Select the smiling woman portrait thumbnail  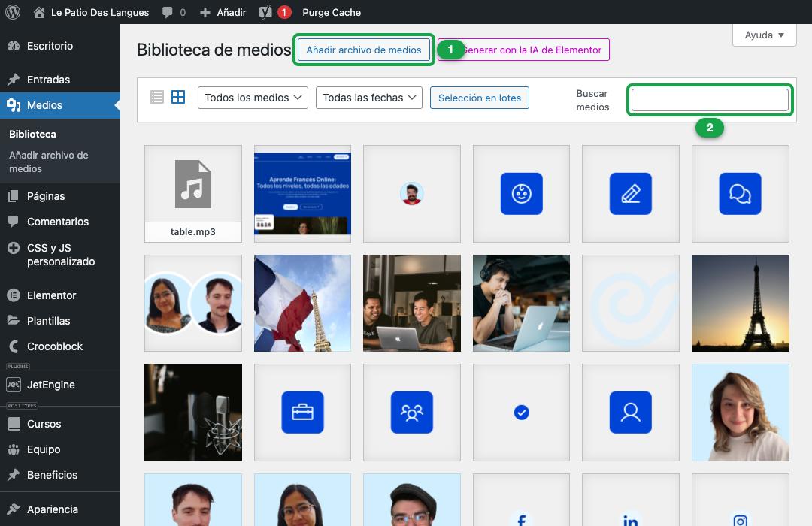[741, 412]
